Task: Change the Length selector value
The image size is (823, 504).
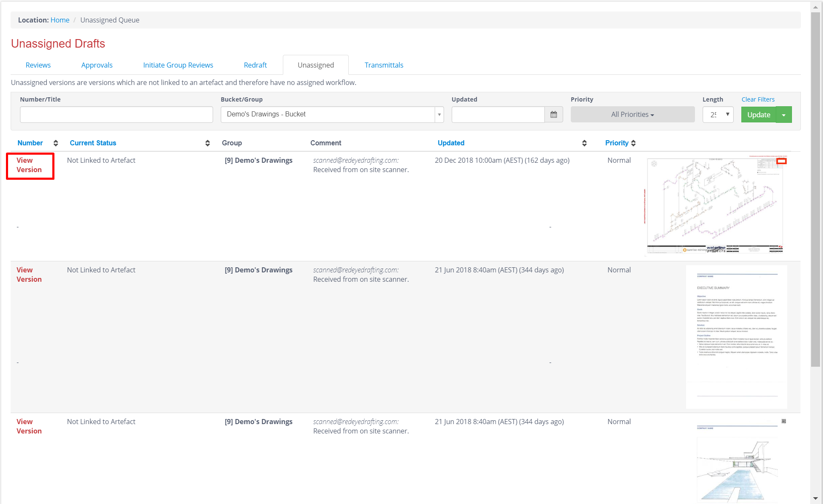Action: (718, 115)
